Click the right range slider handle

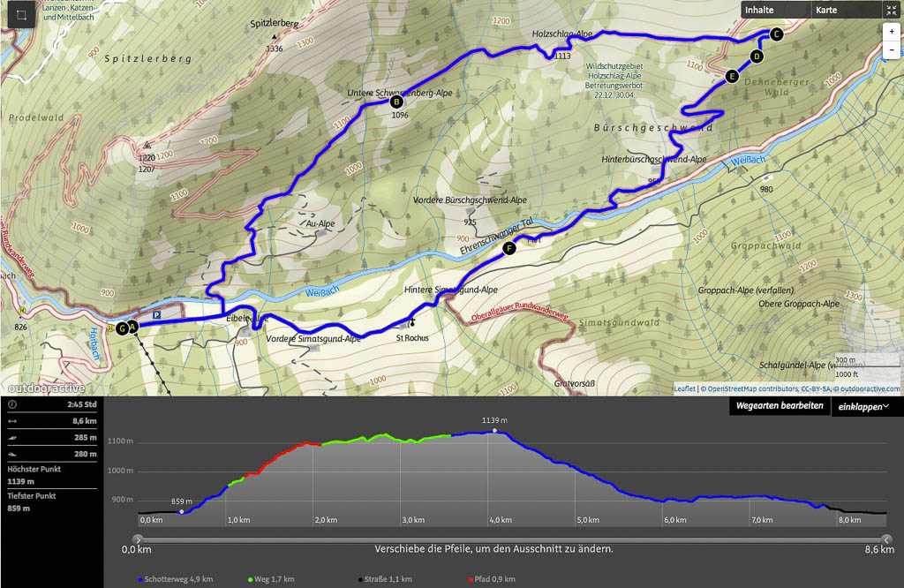(886, 539)
